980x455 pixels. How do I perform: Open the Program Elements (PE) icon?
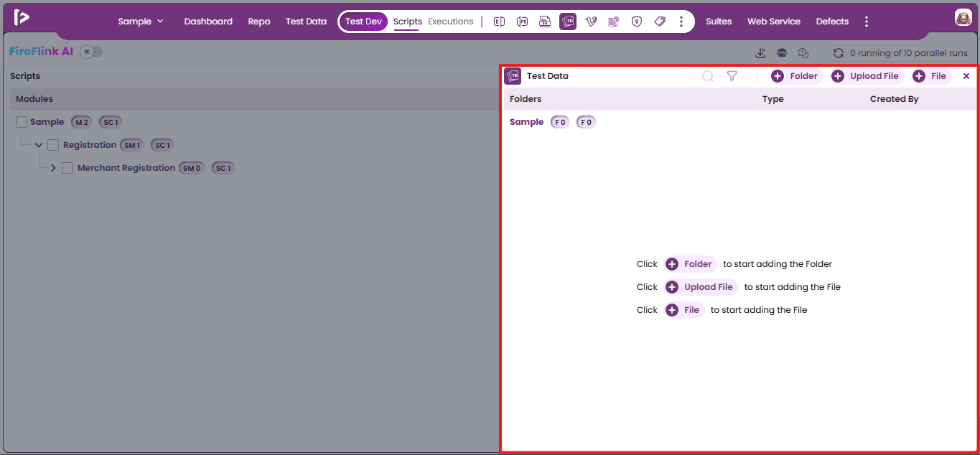[x=522, y=22]
